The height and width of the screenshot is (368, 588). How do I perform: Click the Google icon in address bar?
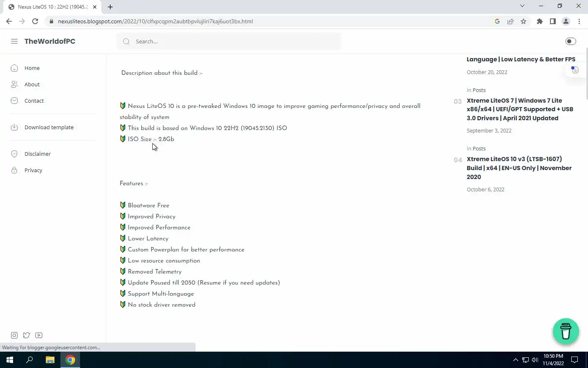tap(497, 21)
